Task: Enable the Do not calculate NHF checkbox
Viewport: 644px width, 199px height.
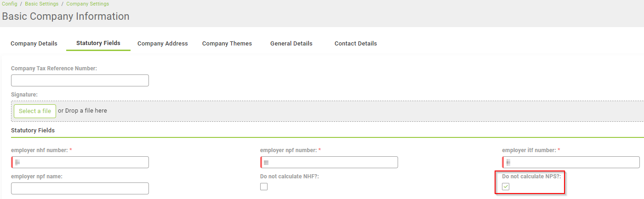Action: [264, 187]
